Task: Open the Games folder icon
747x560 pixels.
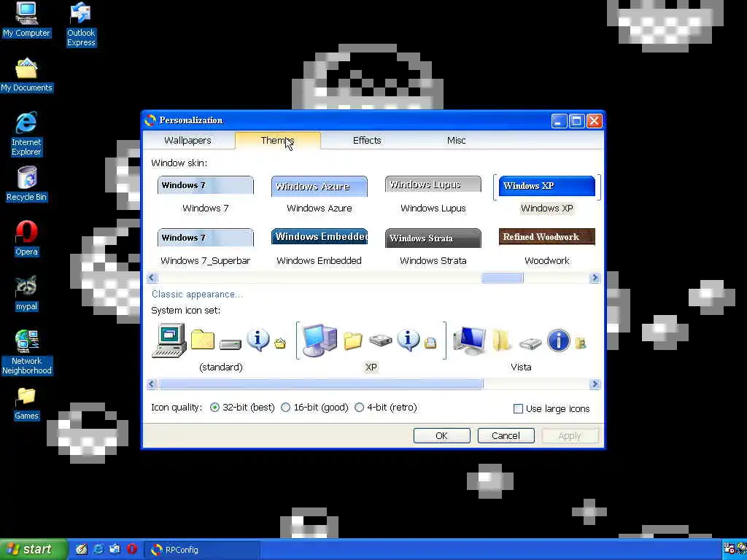Action: (x=26, y=404)
